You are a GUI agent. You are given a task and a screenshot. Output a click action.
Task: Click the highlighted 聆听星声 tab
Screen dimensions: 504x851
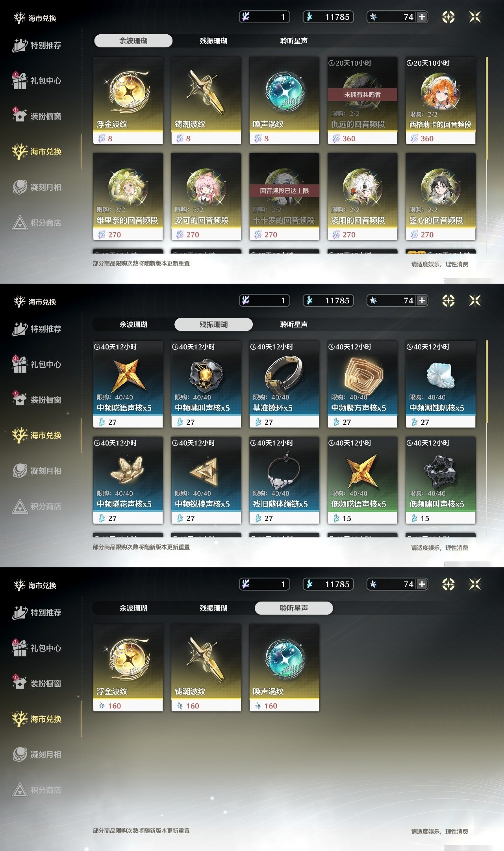(x=294, y=608)
